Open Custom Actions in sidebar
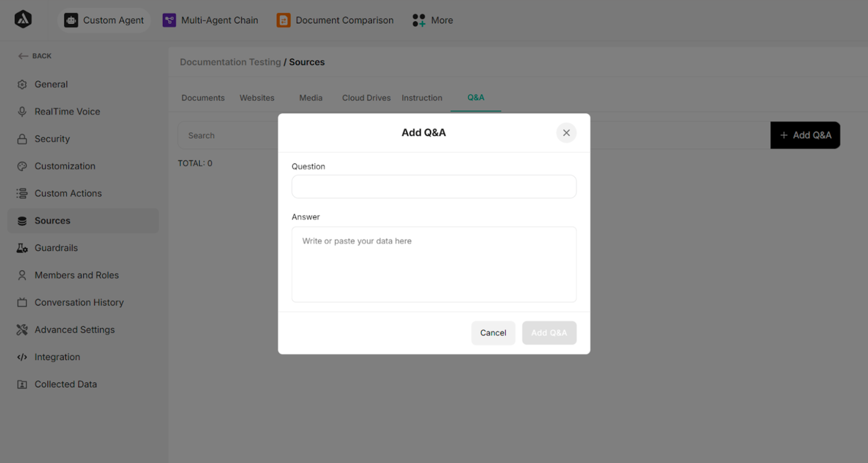 point(83,194)
